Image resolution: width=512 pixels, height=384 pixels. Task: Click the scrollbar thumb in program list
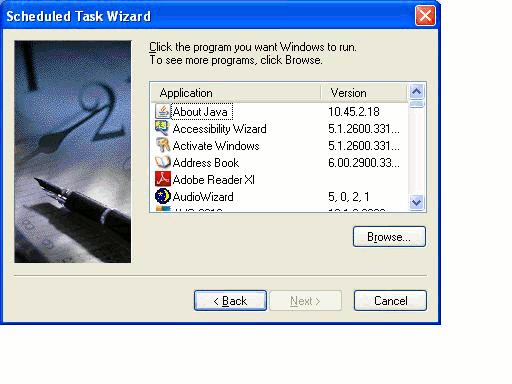click(x=417, y=104)
